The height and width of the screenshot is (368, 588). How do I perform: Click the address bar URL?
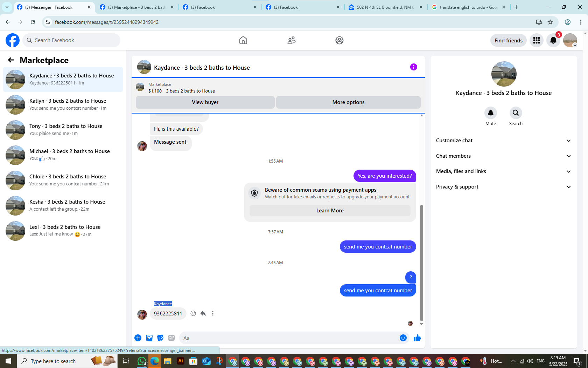coord(107,22)
